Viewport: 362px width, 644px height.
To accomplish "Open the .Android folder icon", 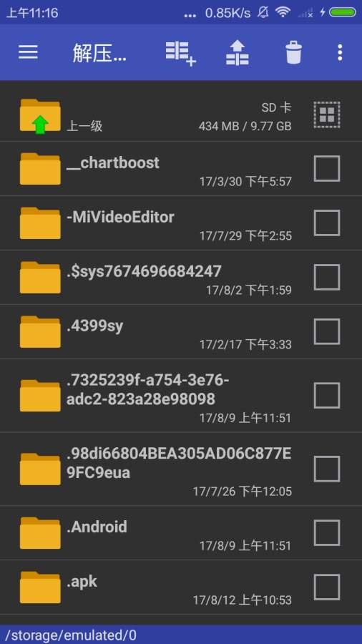I will click(40, 532).
